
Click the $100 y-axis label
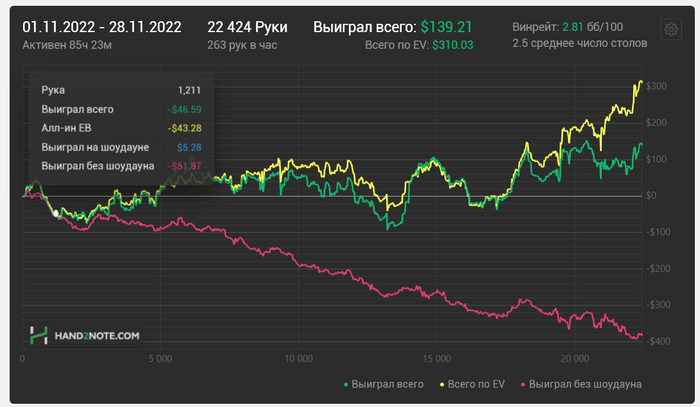(x=656, y=159)
